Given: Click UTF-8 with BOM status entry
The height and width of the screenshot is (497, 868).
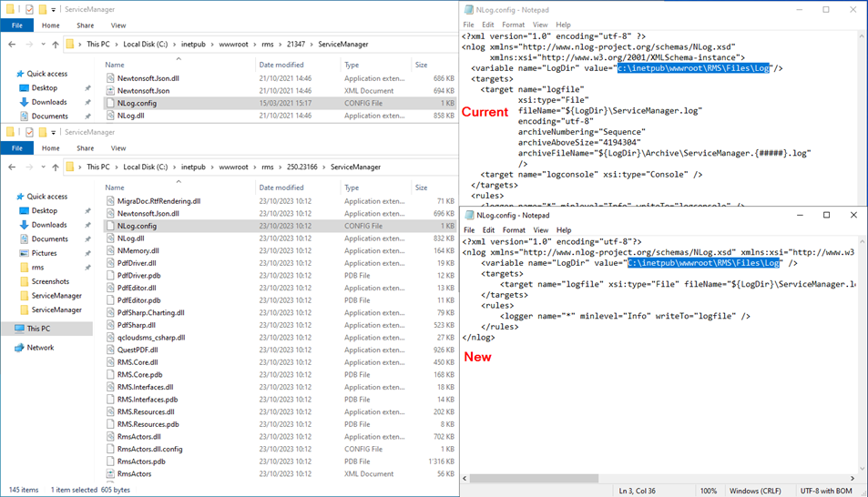Looking at the screenshot, I should point(826,491).
